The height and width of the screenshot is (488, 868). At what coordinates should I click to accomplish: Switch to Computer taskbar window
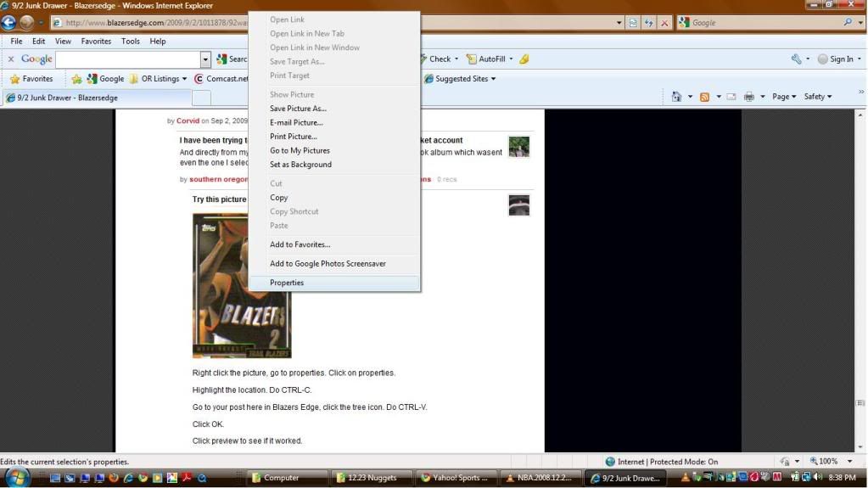pos(287,478)
